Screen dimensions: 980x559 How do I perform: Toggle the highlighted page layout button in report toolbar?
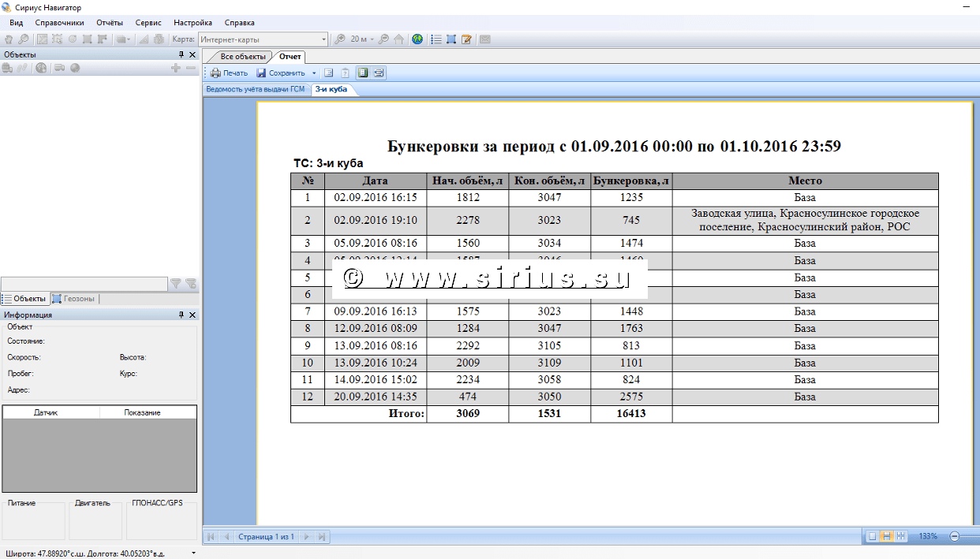point(363,73)
